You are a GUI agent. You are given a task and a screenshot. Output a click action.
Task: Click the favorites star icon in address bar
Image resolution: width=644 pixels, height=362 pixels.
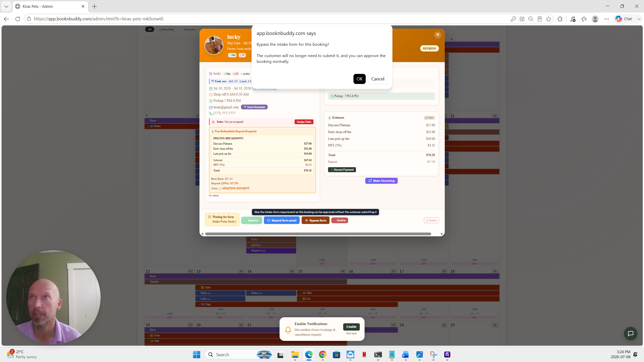(548, 19)
